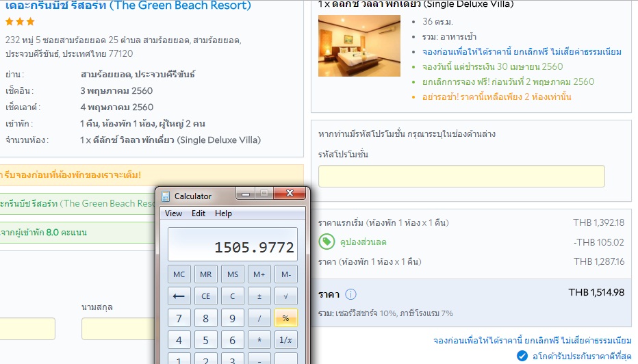Click the M- memory subtract button
The image size is (638, 364).
click(286, 274)
